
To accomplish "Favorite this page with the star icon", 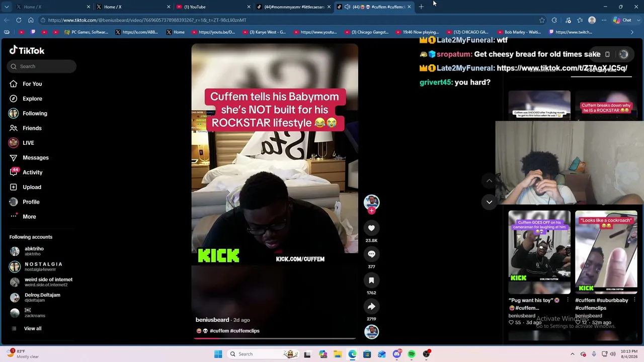I will pyautogui.click(x=542, y=20).
